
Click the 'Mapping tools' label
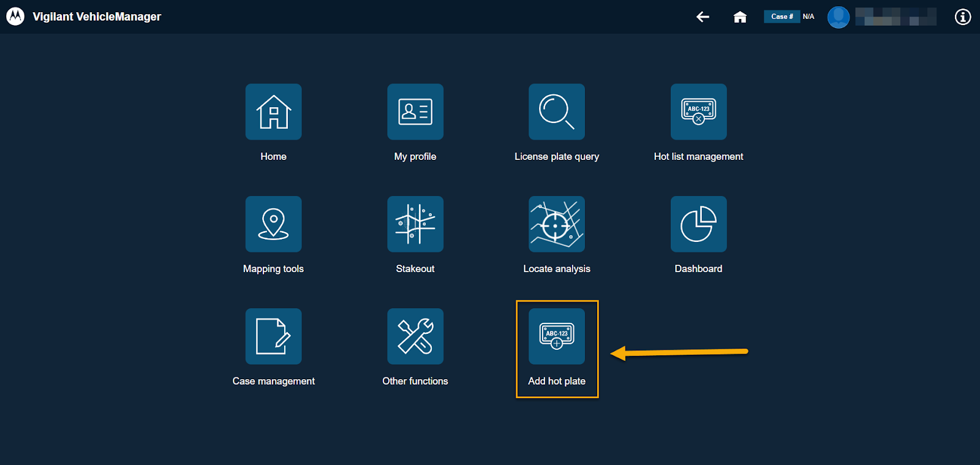pyautogui.click(x=273, y=269)
